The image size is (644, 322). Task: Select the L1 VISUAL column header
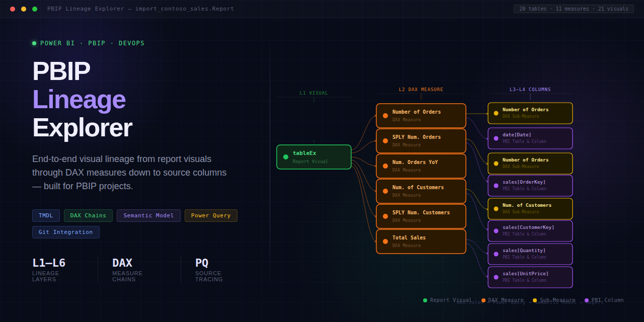pos(313,93)
